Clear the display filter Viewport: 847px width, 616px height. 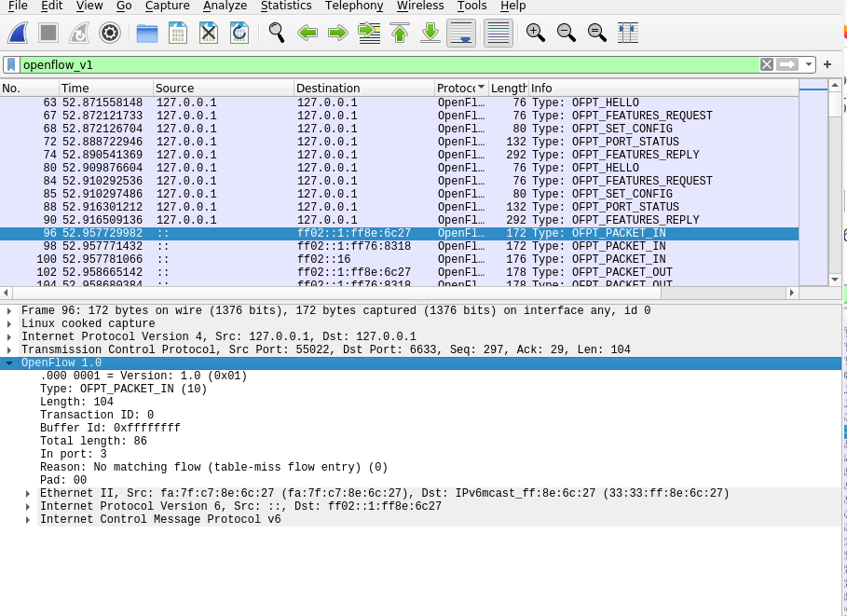tap(767, 65)
